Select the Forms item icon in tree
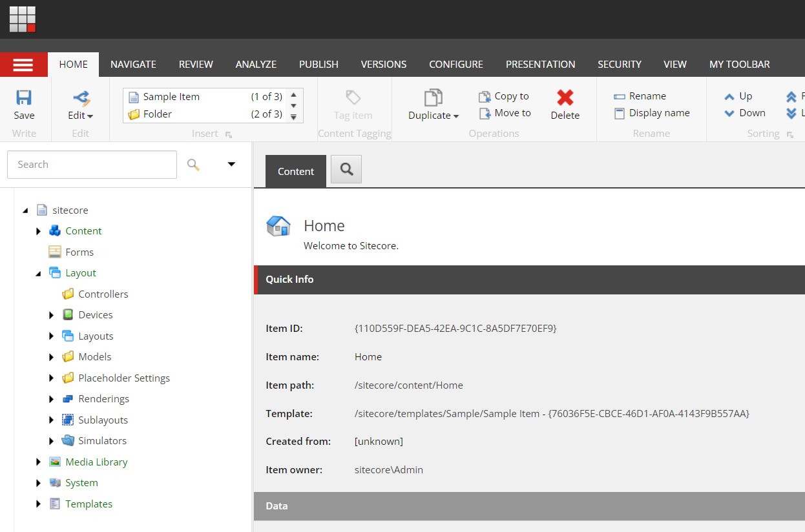This screenshot has width=805, height=532. click(x=55, y=252)
